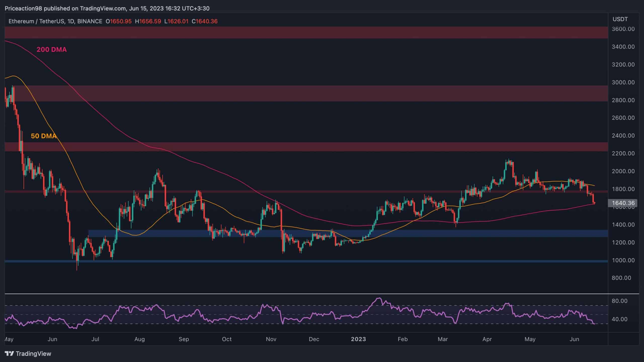Click the 1000.00 price axis label
Screen dimensions: 644x362
623,260
